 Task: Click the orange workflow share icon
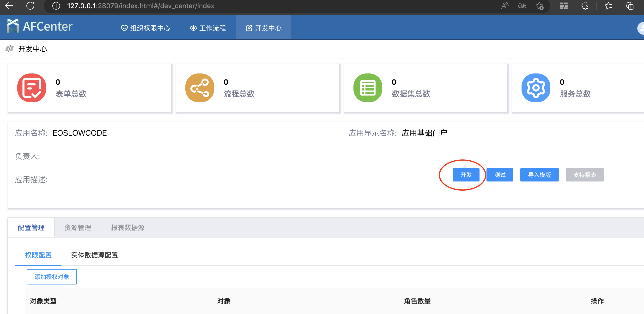coord(200,88)
